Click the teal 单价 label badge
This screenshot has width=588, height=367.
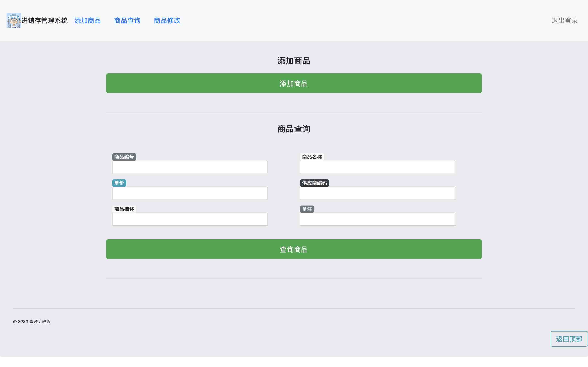pos(119,183)
